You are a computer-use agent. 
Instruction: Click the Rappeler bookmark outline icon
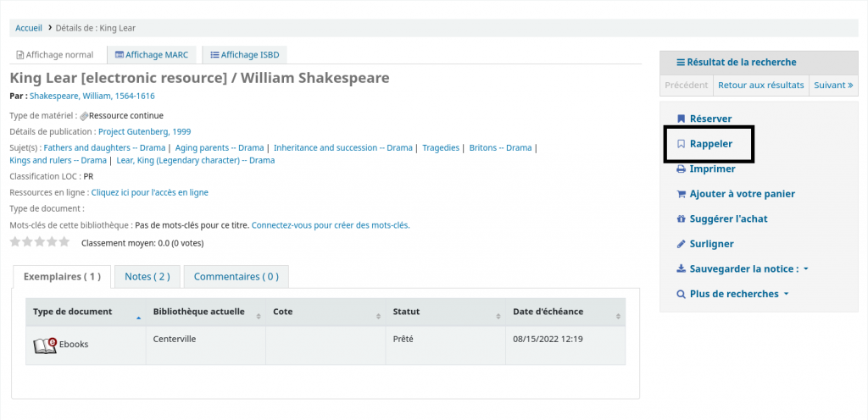(681, 144)
